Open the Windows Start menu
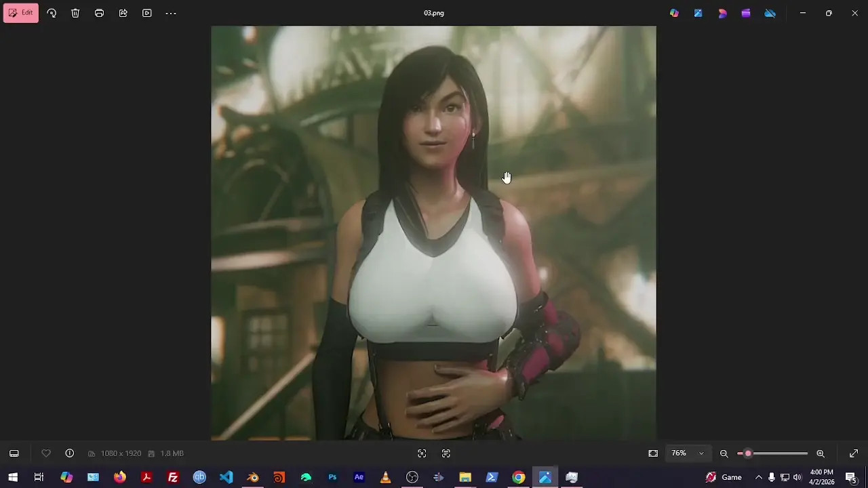The width and height of the screenshot is (868, 488). (x=12, y=477)
